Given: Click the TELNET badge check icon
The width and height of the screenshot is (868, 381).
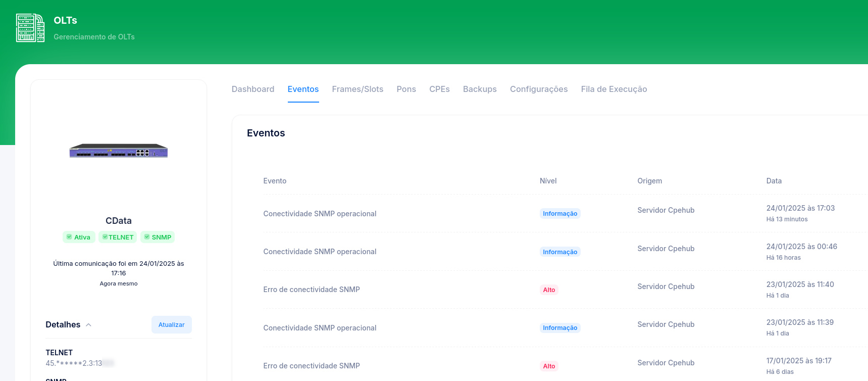Looking at the screenshot, I should (105, 237).
